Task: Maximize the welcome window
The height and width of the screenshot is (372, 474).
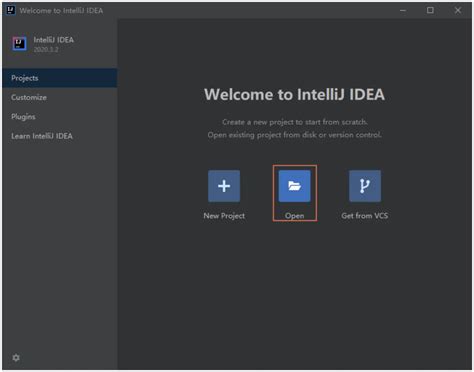Action: [430, 10]
